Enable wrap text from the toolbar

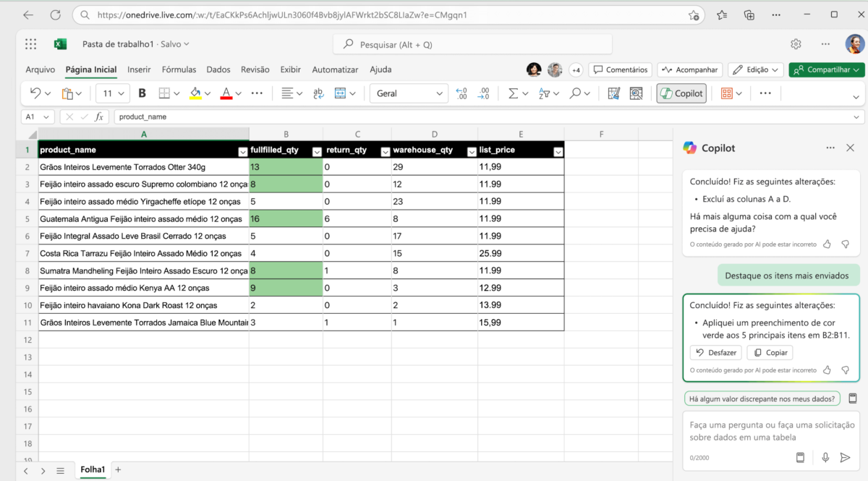(317, 93)
